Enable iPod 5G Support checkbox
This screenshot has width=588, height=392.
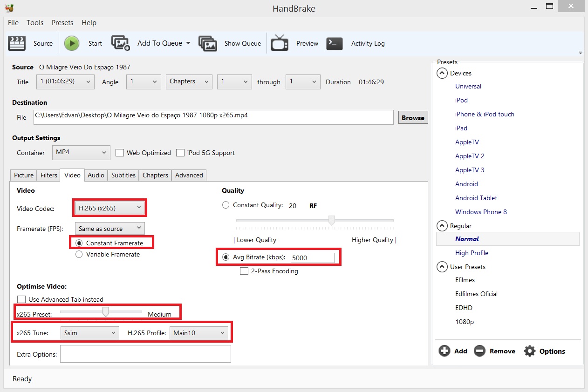click(x=180, y=153)
